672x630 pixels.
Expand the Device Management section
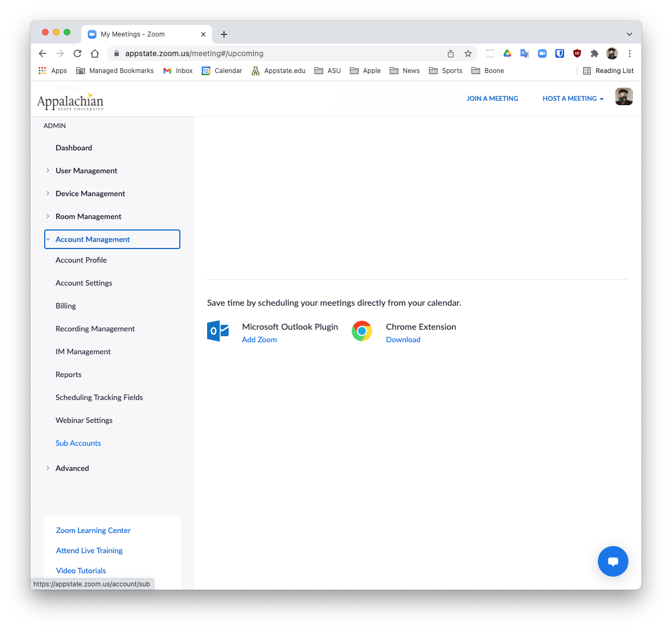pos(90,193)
